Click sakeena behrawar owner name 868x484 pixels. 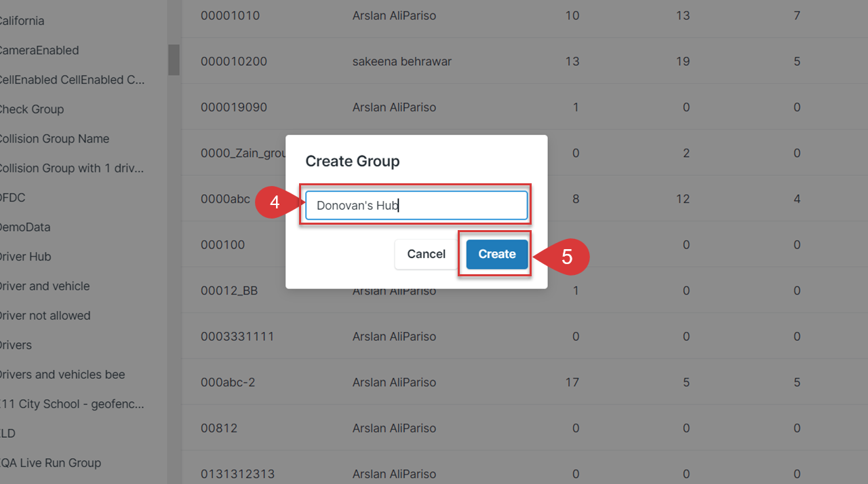402,61
